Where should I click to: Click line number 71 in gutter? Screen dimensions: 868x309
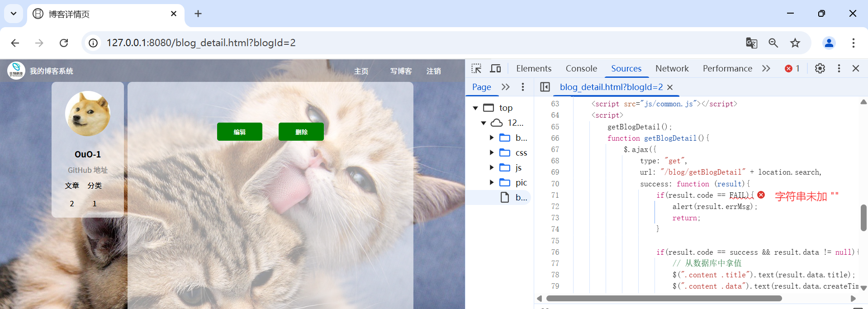coord(555,195)
